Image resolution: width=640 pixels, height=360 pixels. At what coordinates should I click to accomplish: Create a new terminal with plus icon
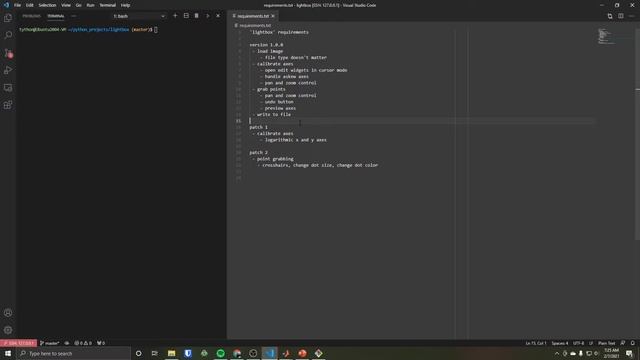point(175,16)
